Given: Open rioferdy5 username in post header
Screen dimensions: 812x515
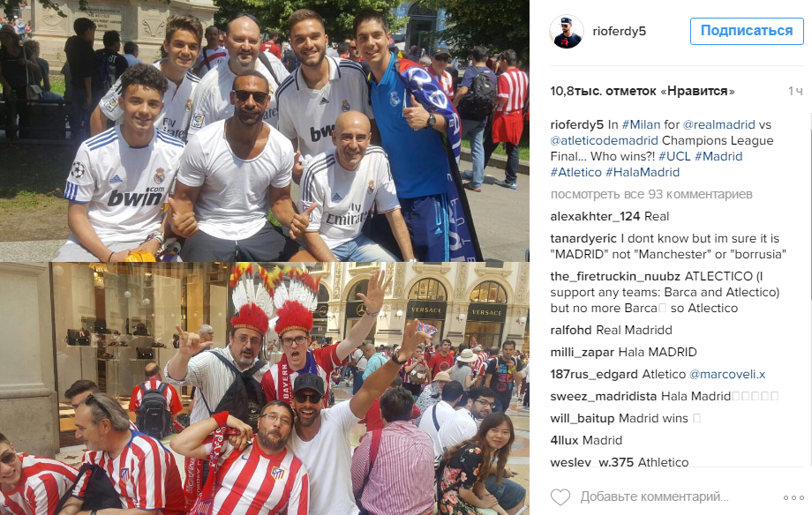Looking at the screenshot, I should (620, 31).
